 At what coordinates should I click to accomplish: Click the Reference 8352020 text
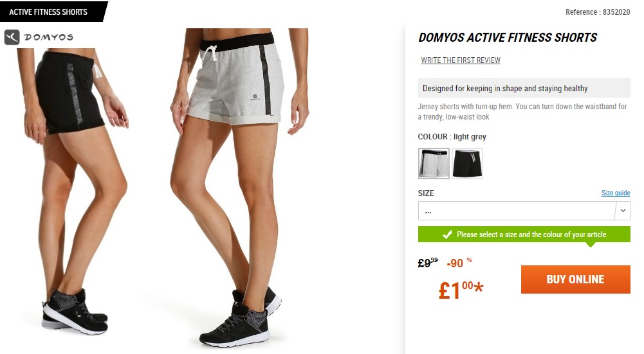point(598,12)
